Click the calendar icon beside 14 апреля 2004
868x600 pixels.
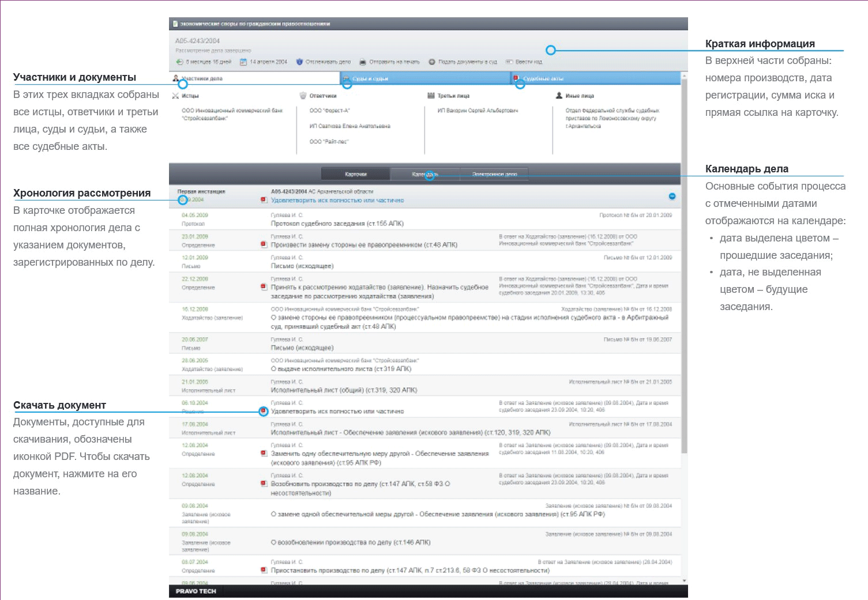pyautogui.click(x=243, y=62)
